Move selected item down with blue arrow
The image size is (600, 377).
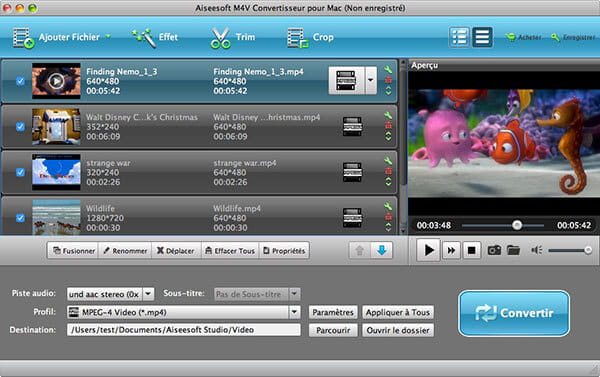[x=382, y=251]
